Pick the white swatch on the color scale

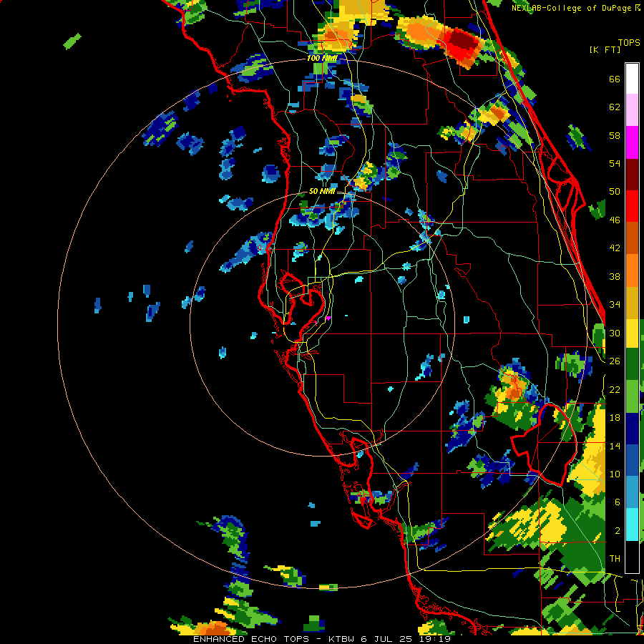[632, 79]
